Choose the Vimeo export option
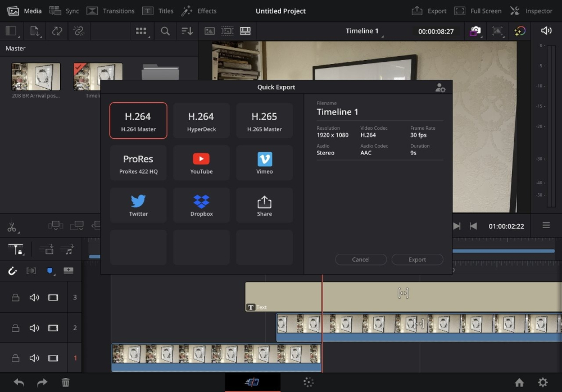The image size is (562, 392). (264, 163)
